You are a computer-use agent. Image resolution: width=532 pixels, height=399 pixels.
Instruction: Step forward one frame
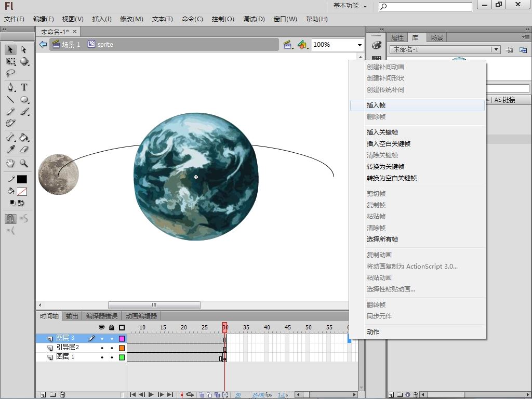click(x=161, y=395)
